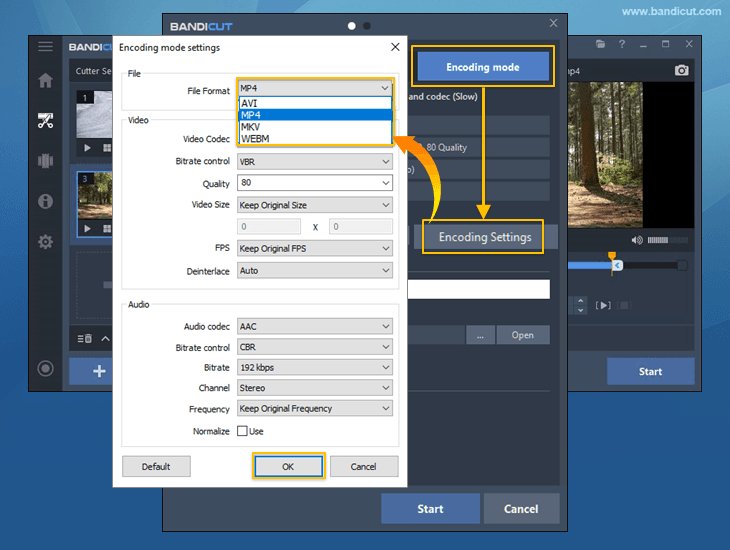730x550 pixels.
Task: Play segment 1 thumbnail
Action: [87, 148]
